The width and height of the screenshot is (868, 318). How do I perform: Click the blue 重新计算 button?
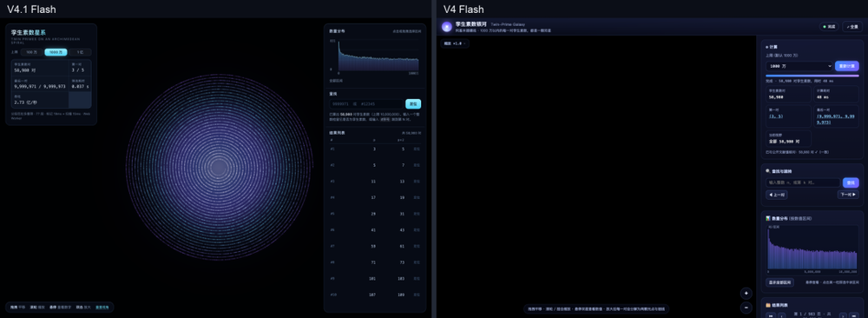(x=846, y=66)
